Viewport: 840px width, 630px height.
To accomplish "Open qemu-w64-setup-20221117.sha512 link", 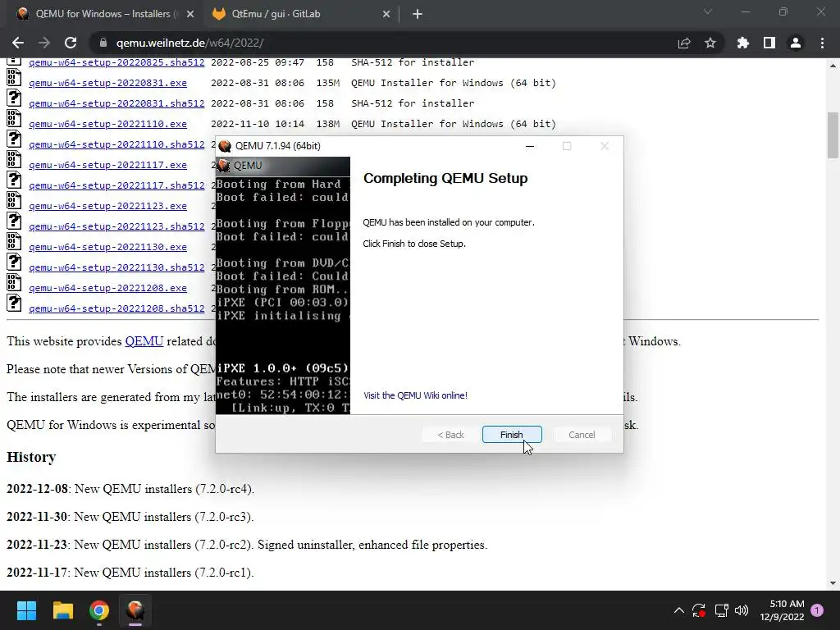I will click(x=116, y=185).
